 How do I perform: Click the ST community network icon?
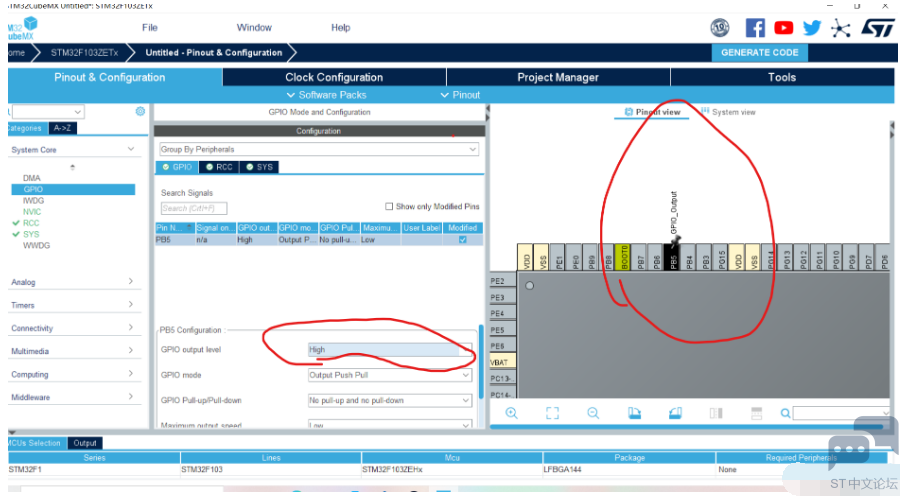(x=840, y=28)
